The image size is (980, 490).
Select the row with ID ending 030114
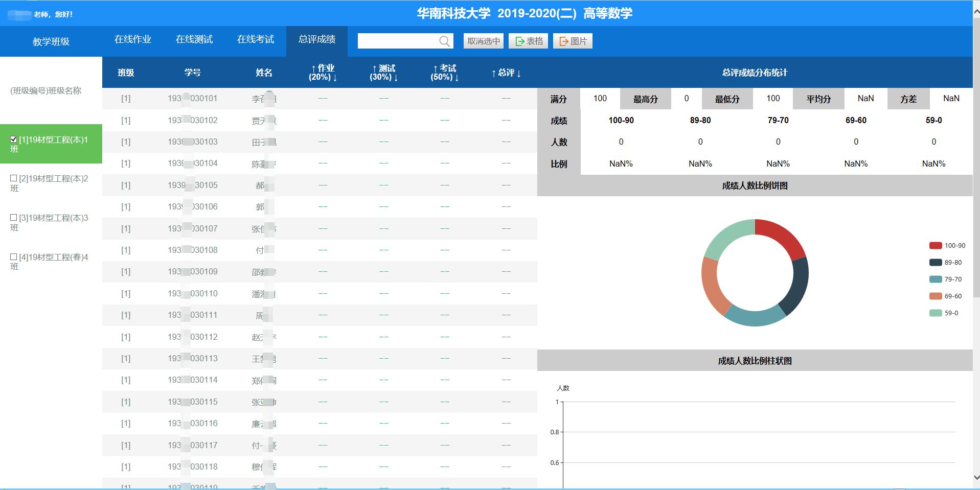point(320,380)
